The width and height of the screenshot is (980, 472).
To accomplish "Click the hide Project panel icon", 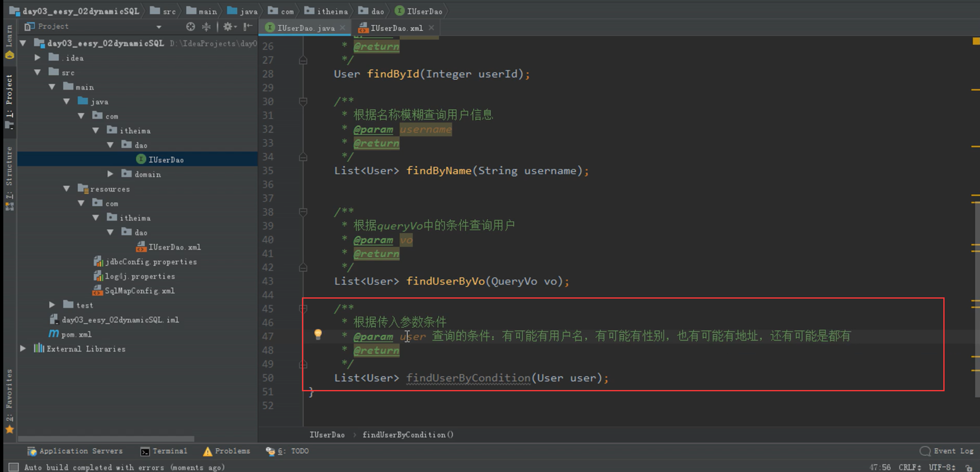I will tap(248, 27).
